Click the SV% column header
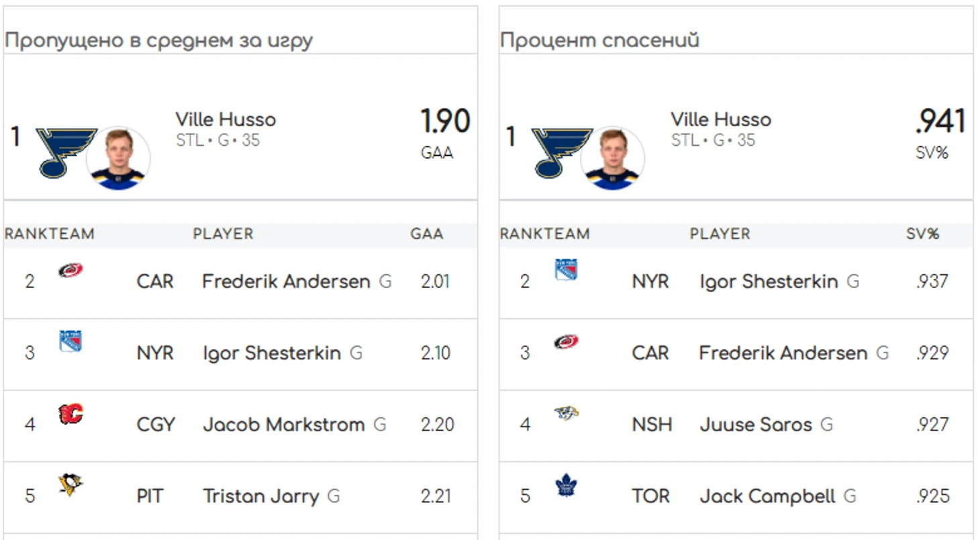The width and height of the screenshot is (980, 540). (922, 234)
